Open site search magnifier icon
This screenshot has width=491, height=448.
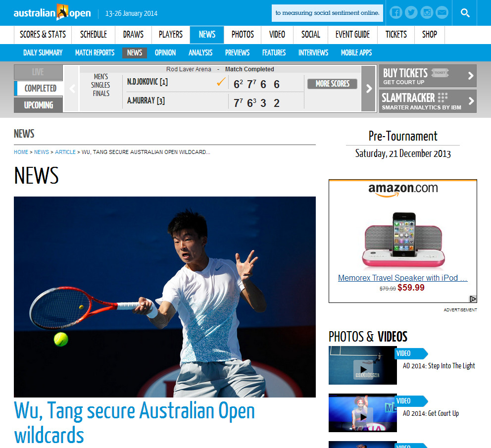click(x=465, y=13)
